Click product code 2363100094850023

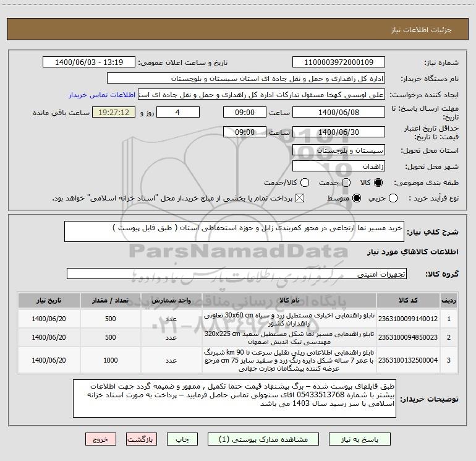(x=408, y=337)
